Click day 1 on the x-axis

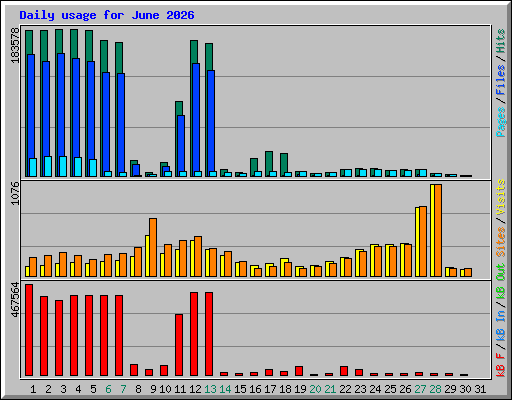tap(33, 389)
